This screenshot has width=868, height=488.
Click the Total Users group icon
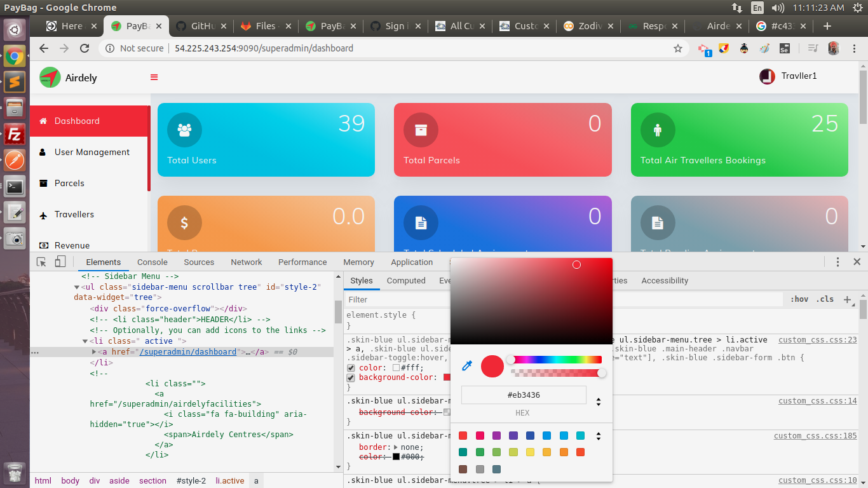(184, 130)
